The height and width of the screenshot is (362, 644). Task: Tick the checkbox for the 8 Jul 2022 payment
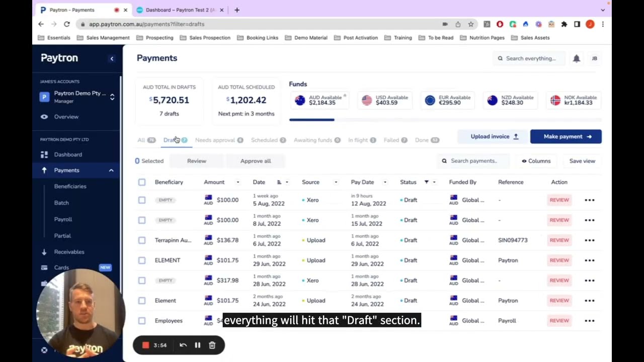point(142,220)
